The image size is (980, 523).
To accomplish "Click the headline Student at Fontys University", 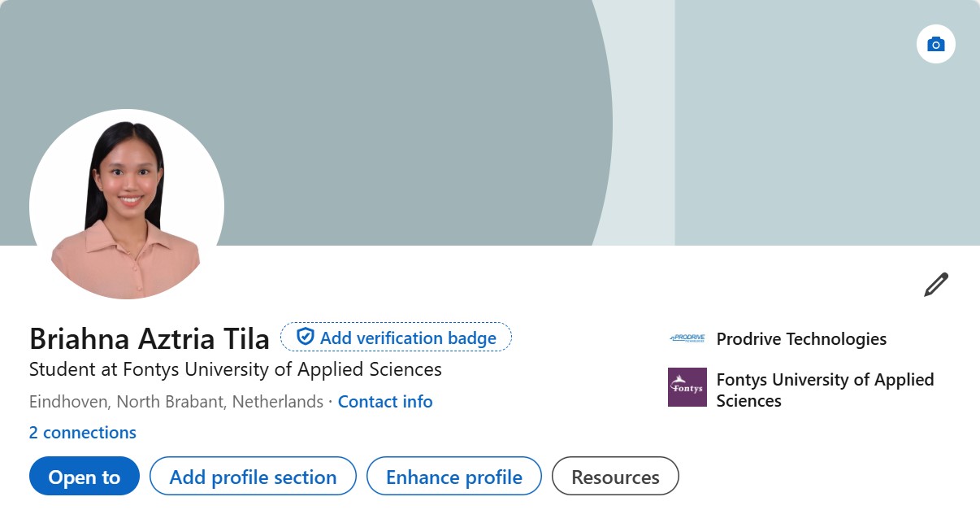I will tap(236, 369).
